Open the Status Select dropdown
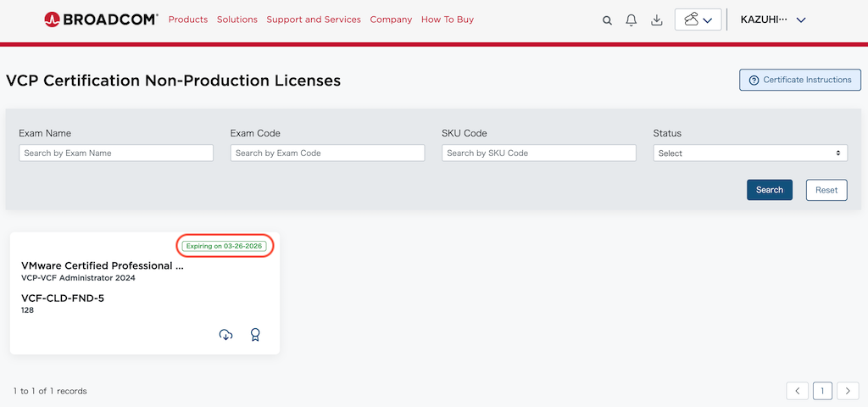 point(750,153)
